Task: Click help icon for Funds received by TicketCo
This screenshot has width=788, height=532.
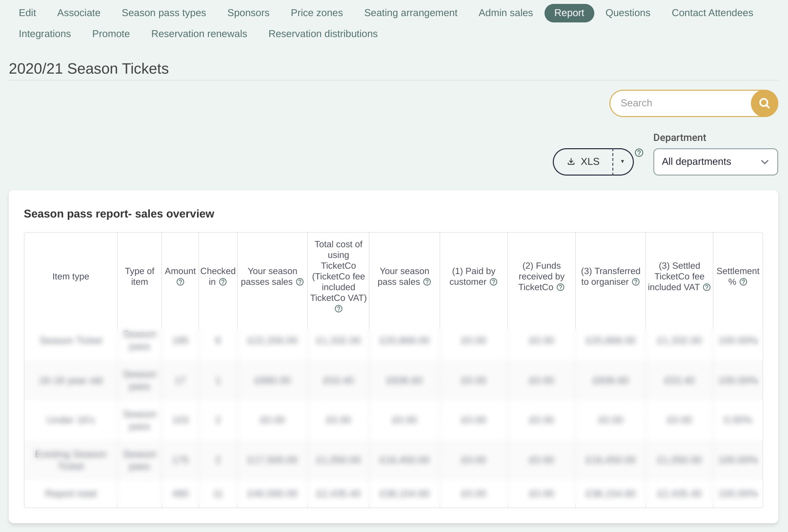Action: click(561, 287)
